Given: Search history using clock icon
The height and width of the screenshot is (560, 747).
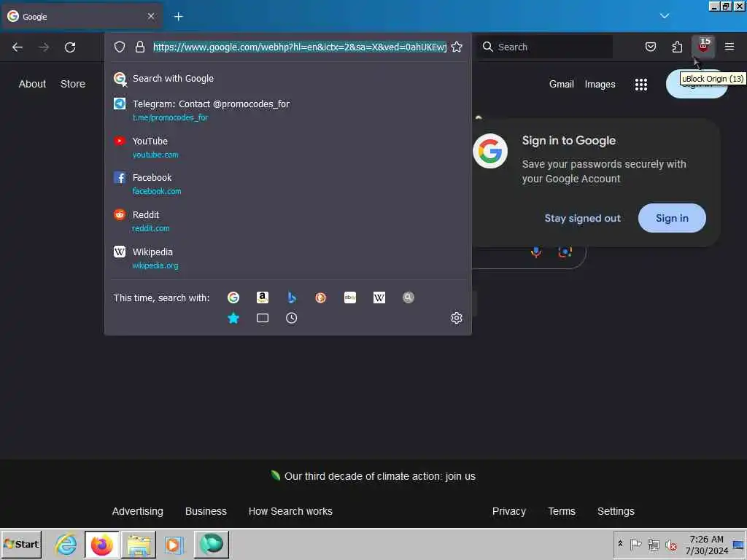Looking at the screenshot, I should coord(292,318).
